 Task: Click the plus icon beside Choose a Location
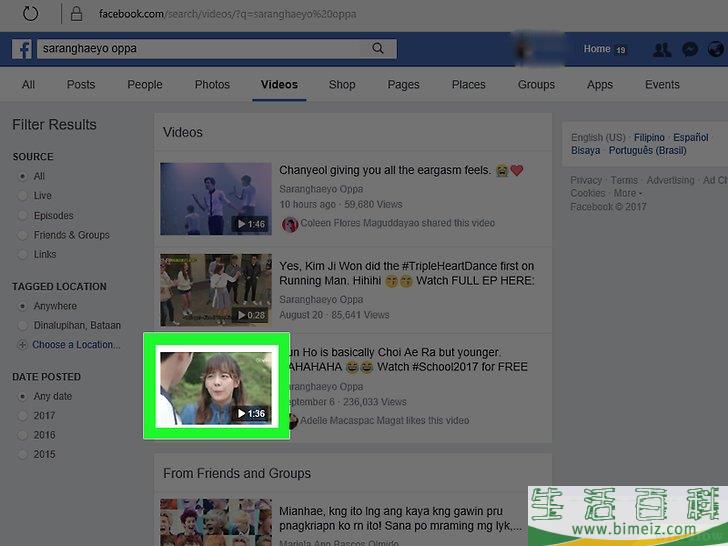[x=22, y=345]
